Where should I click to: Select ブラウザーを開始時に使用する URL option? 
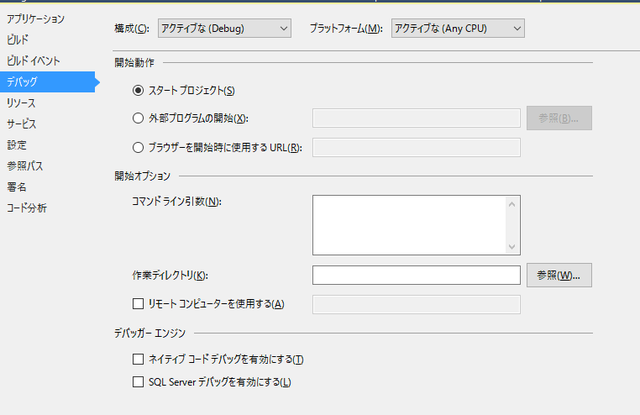tap(138, 147)
